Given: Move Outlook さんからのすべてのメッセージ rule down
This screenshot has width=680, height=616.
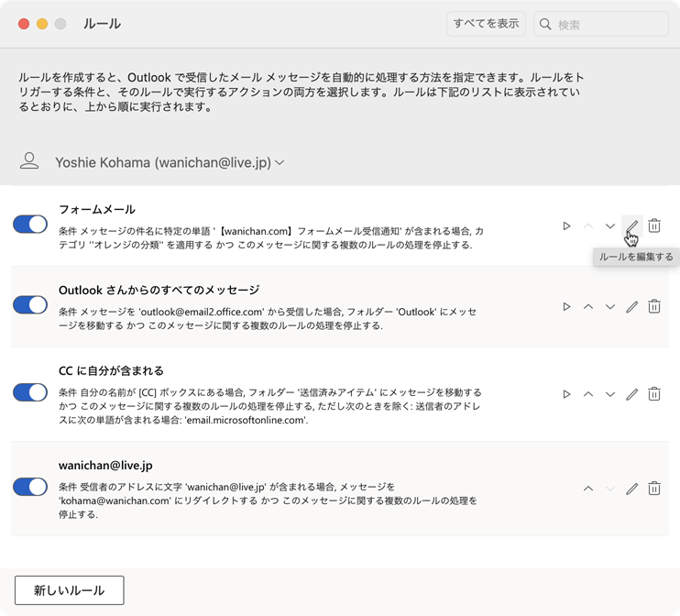Looking at the screenshot, I should pyautogui.click(x=610, y=307).
